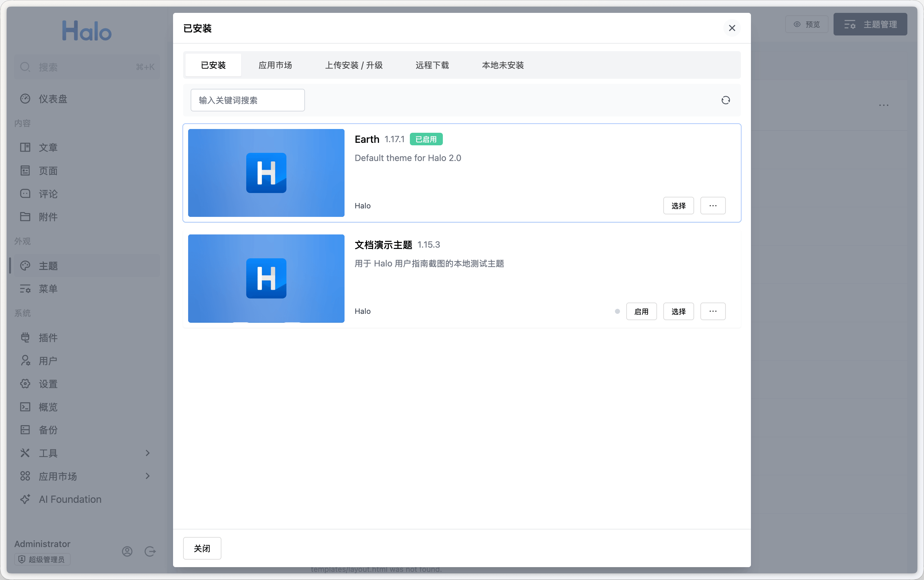This screenshot has width=924, height=580.
Task: Click 选择 for 文档演示主题
Action: click(x=678, y=311)
